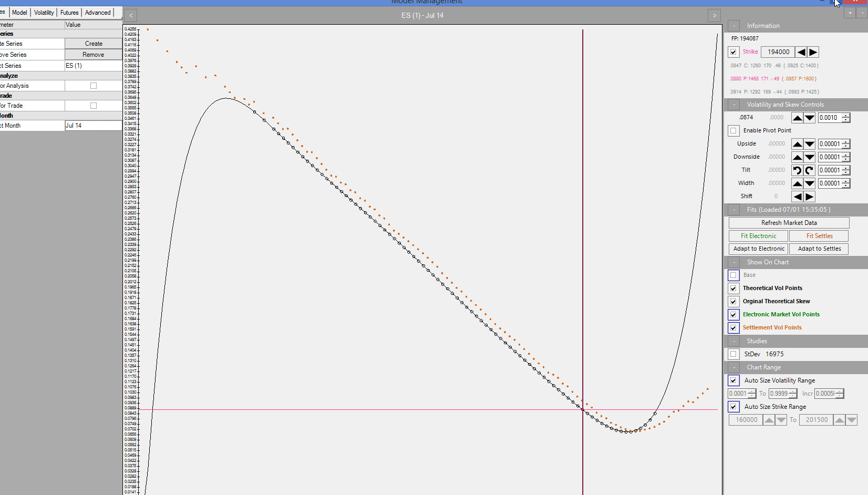Click Adapt to Electronic
Viewport: 868px width, 495px height.
click(758, 249)
